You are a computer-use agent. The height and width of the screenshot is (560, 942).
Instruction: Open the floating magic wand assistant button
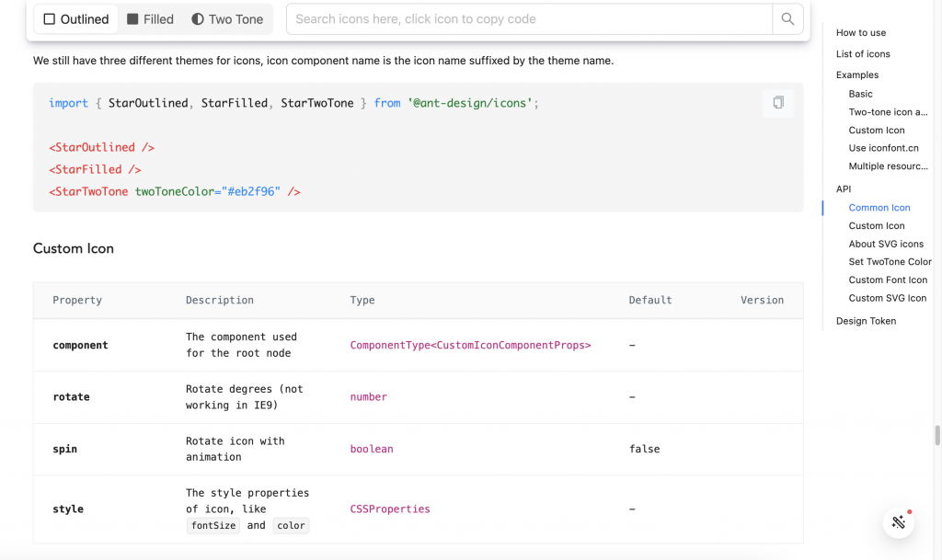pos(899,522)
